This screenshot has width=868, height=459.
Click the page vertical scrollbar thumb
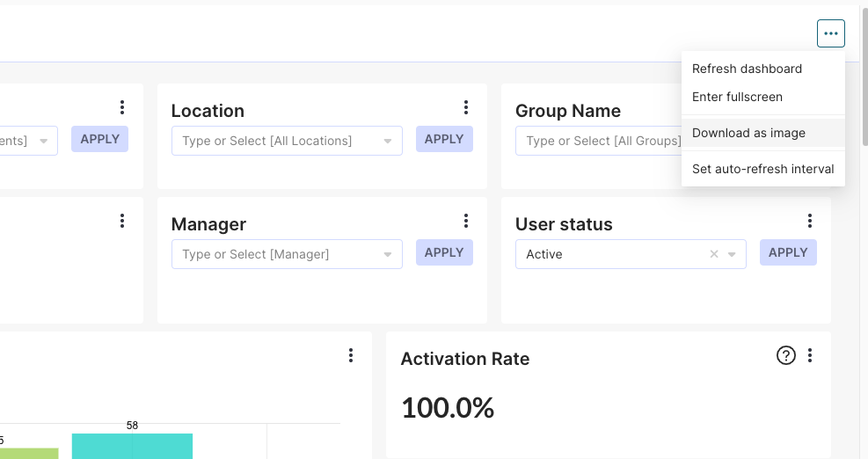864,76
